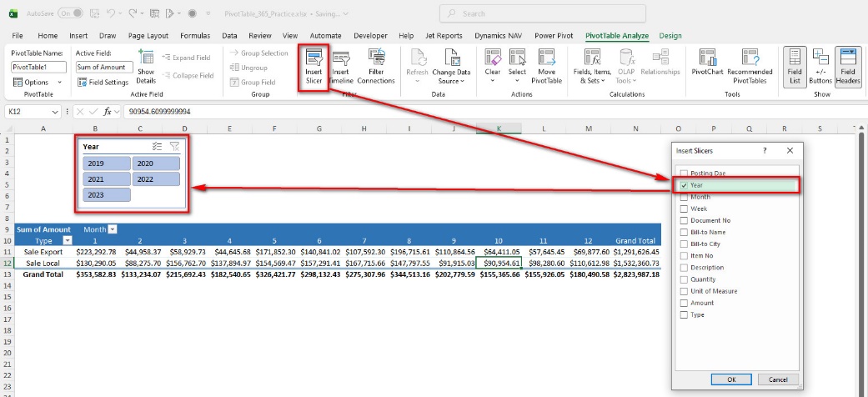Click the Insert Function fx icon
868x397 pixels.
click(108, 112)
